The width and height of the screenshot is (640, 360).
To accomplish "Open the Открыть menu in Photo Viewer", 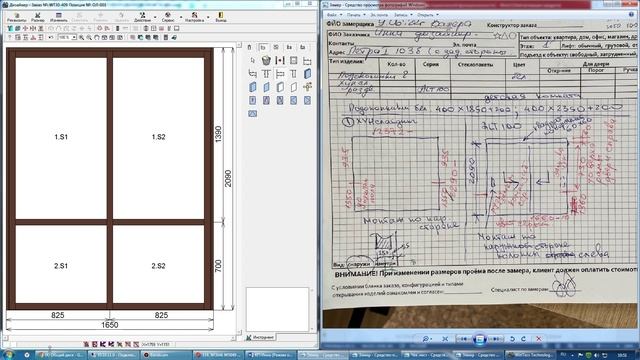I will 427,15.
